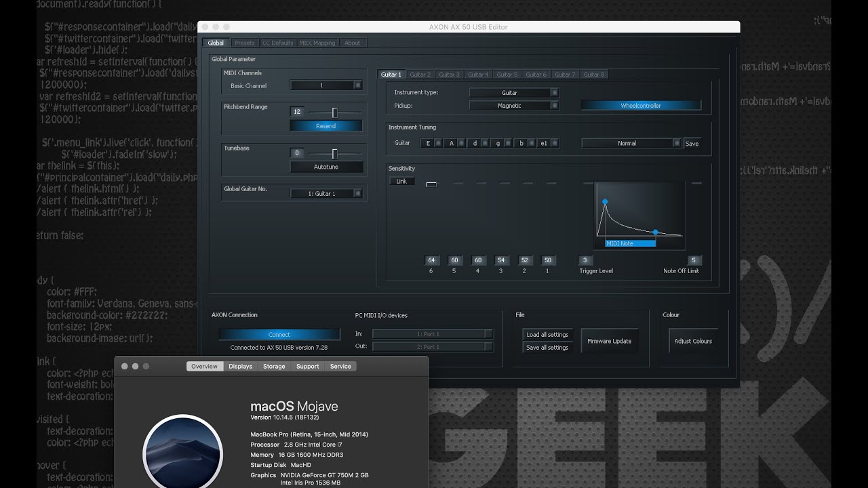The width and height of the screenshot is (868, 488).
Task: Toggle the Wheelcontroller button
Action: click(x=641, y=106)
